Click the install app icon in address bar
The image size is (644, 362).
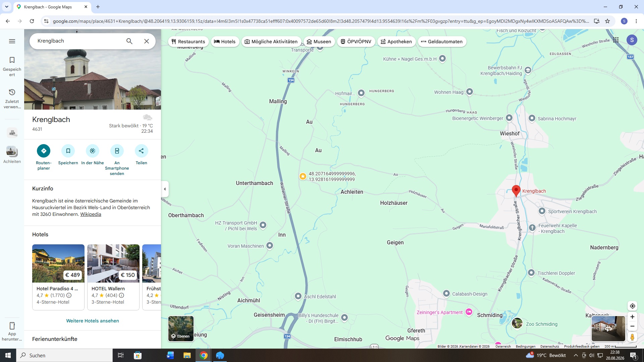tap(596, 21)
